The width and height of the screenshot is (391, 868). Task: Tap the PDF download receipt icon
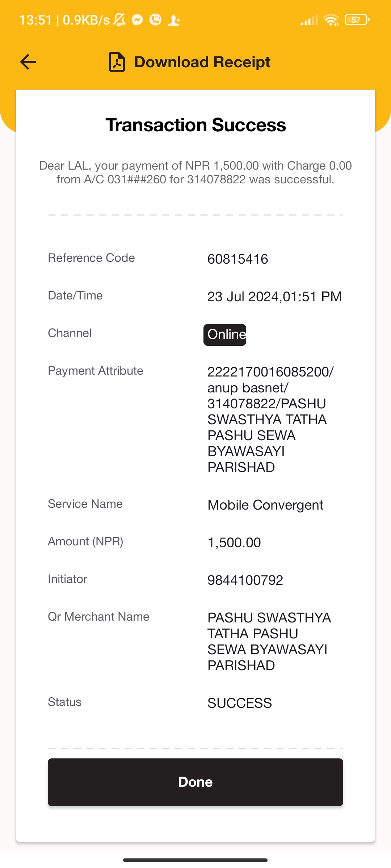pos(117,62)
